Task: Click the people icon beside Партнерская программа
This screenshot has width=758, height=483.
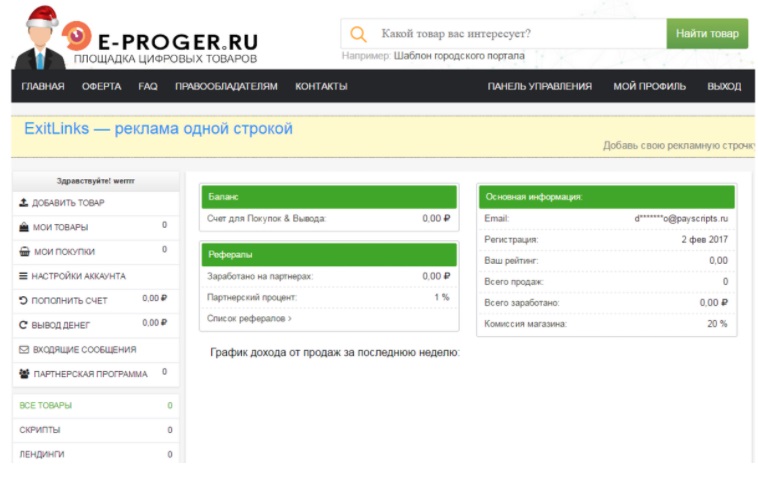Action: pyautogui.click(x=24, y=374)
